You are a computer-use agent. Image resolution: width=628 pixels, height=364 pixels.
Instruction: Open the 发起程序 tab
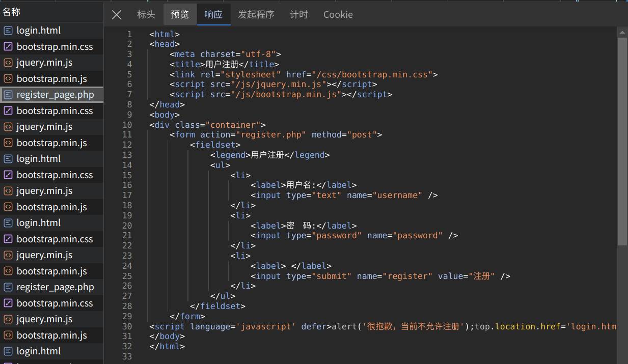pos(256,15)
